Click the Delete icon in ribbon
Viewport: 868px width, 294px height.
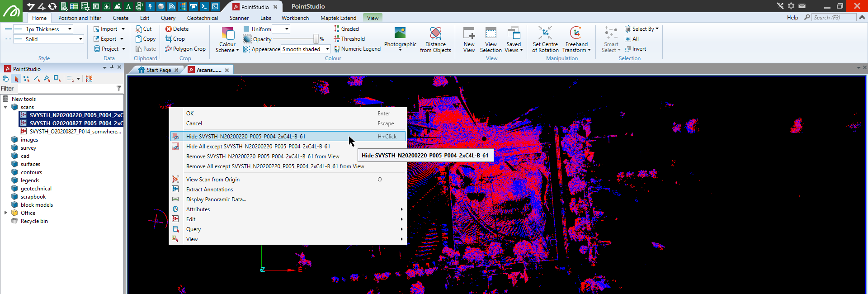[169, 29]
